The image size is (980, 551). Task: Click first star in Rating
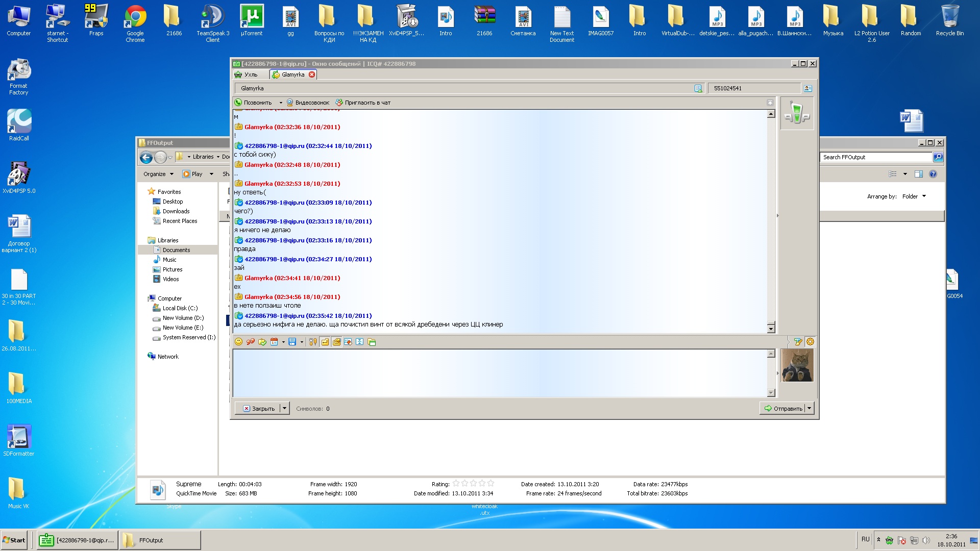coord(456,484)
